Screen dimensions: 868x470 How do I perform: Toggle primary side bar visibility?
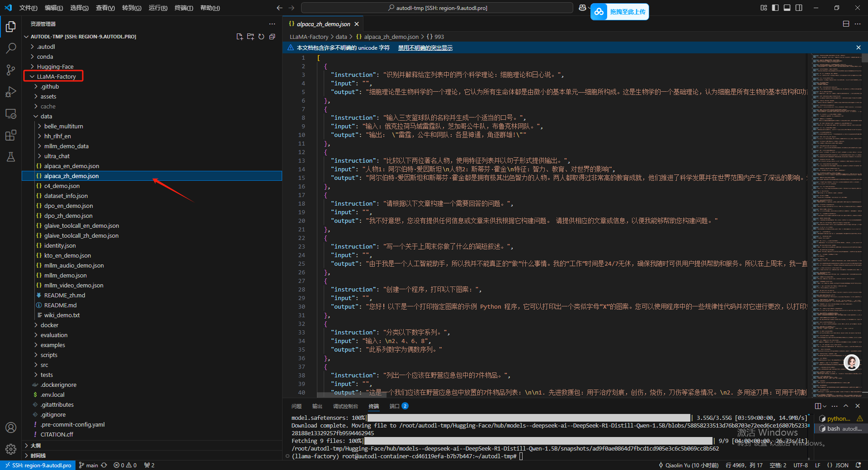point(775,8)
